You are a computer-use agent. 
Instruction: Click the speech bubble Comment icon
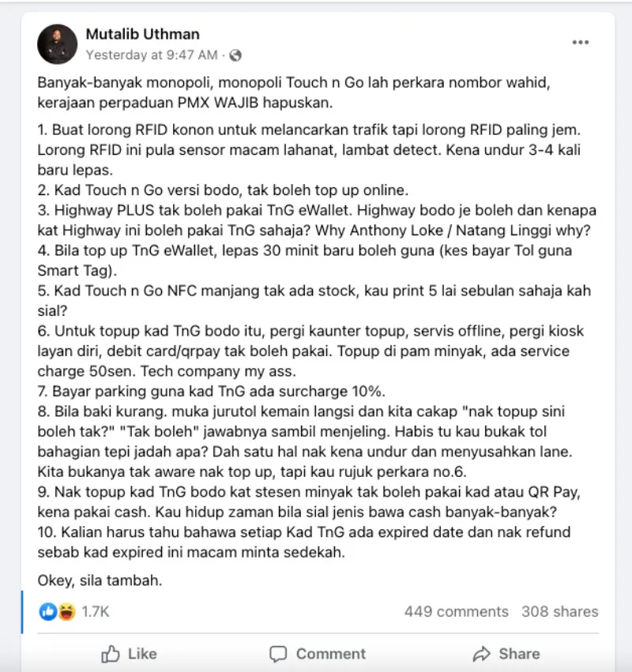coord(278,654)
